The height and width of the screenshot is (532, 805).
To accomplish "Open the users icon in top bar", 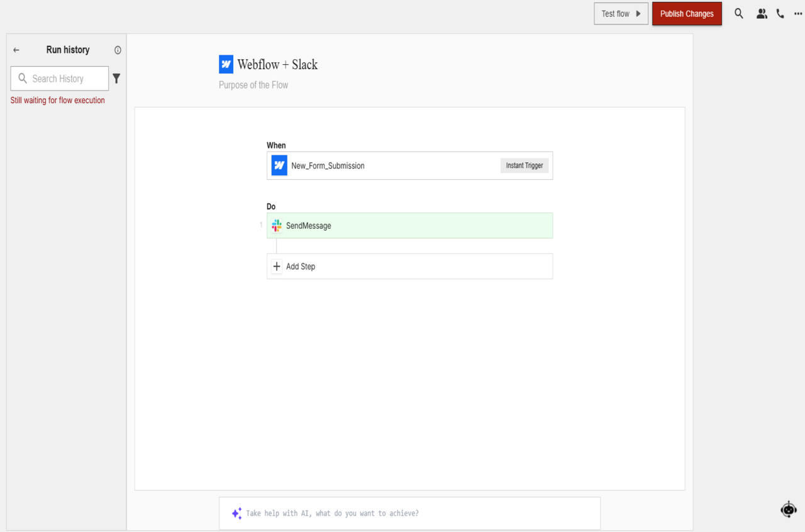I will pos(762,14).
